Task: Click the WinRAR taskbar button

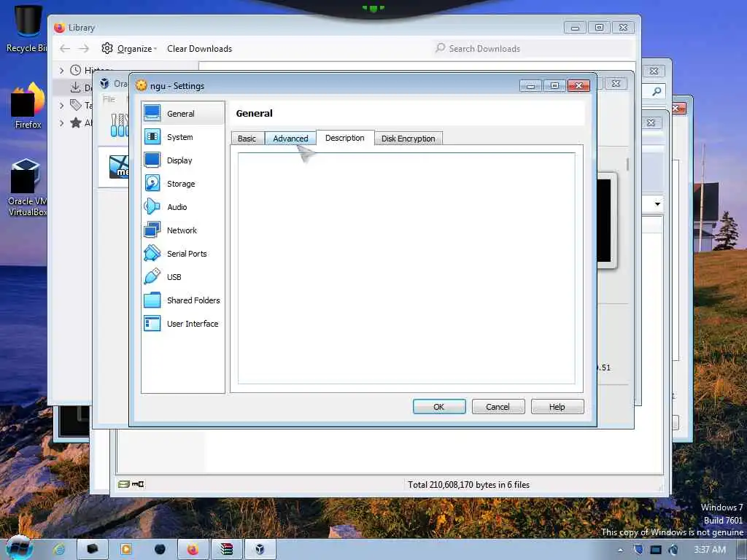Action: (x=226, y=550)
